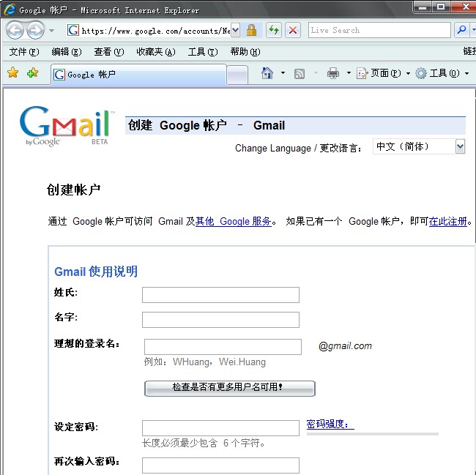The height and width of the screenshot is (475, 476).
Task: Click the 姓氏 (last name) input field
Action: click(x=220, y=295)
